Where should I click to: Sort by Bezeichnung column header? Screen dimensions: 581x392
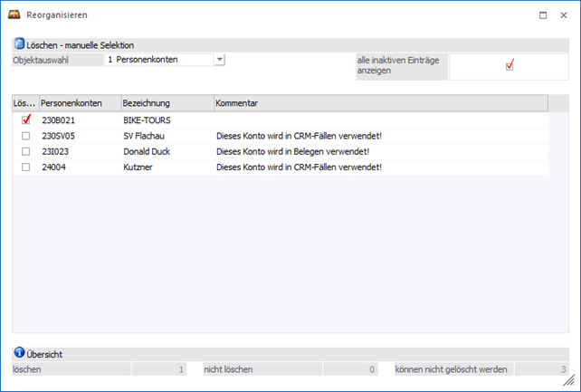(x=166, y=103)
